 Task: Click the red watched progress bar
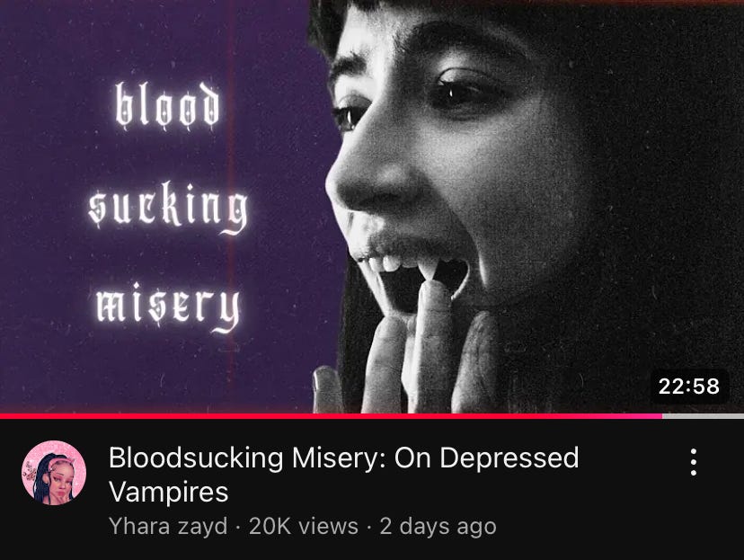pyautogui.click(x=332, y=416)
